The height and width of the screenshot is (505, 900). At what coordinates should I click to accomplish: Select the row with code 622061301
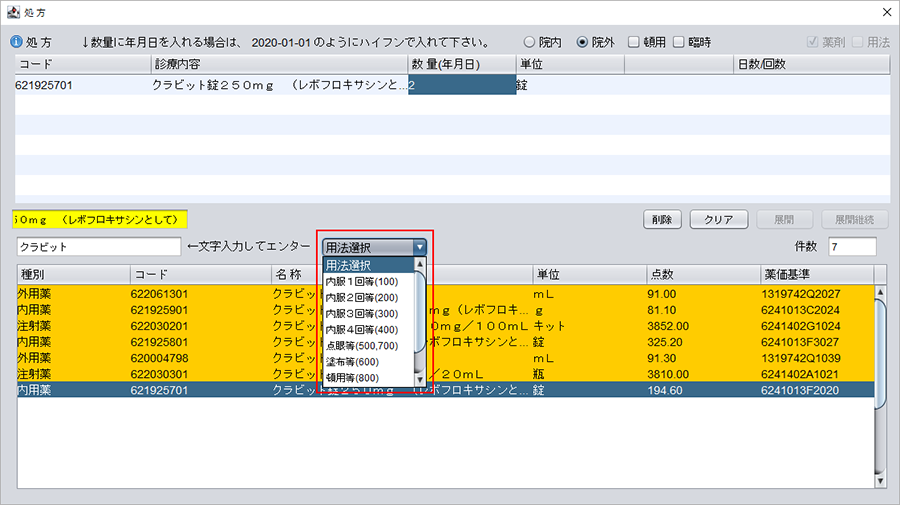coord(445,294)
